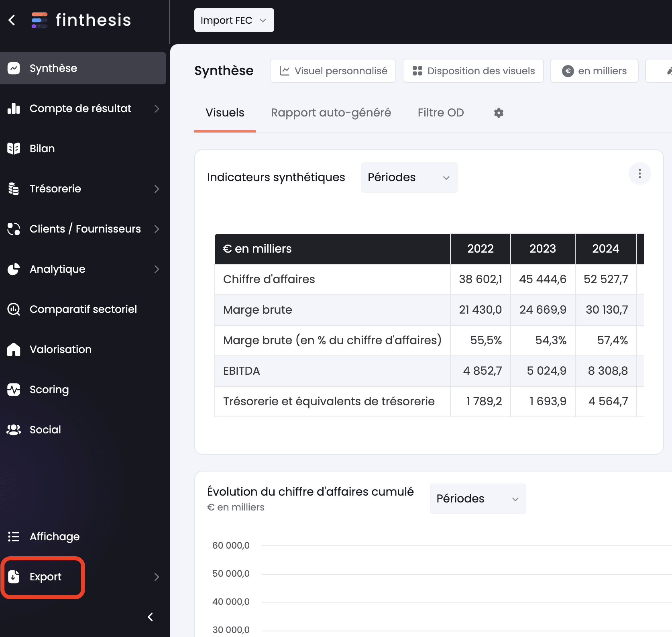
Task: Click the Analytique pie-chart icon
Action: [x=14, y=269]
